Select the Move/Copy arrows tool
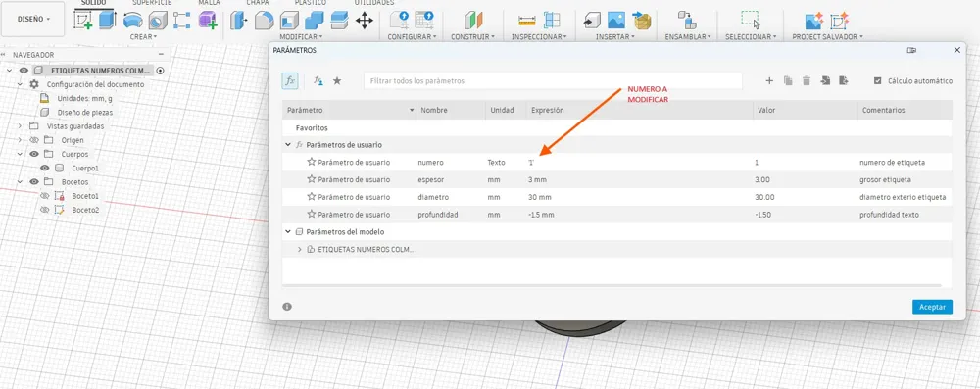This screenshot has height=389, width=980. pyautogui.click(x=365, y=21)
